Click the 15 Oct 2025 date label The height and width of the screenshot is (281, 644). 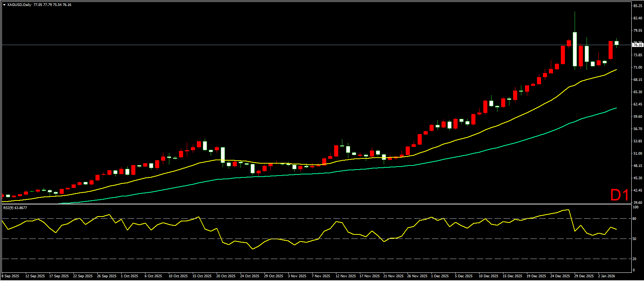[202, 276]
